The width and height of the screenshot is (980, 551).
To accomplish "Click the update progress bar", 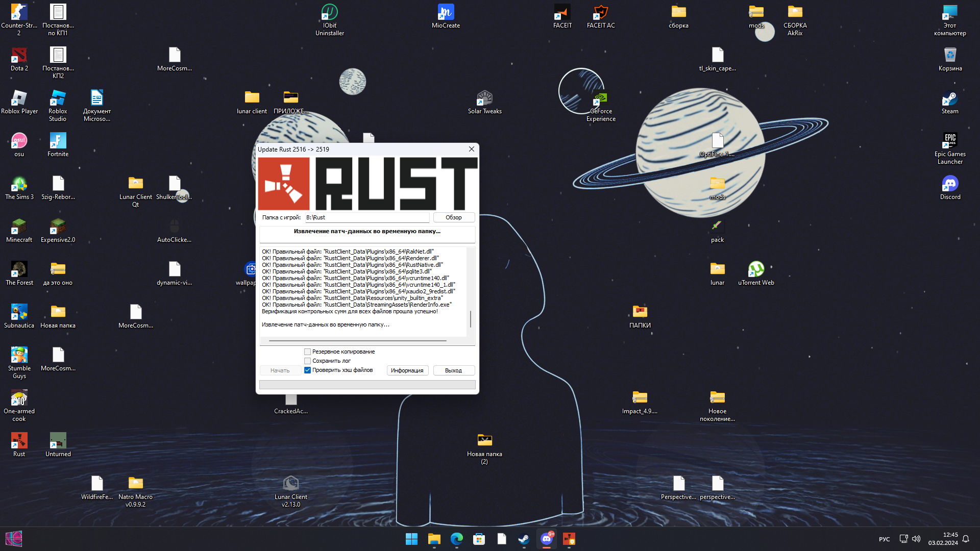I will [x=367, y=385].
